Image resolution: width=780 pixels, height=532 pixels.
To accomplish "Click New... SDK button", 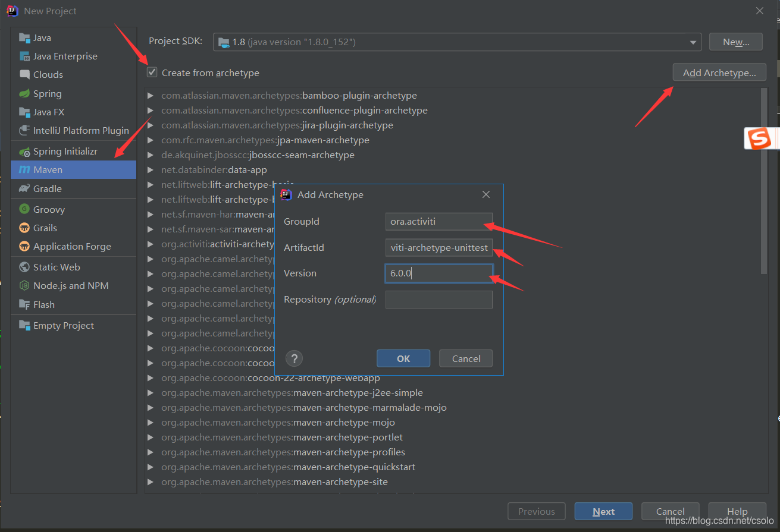I will 735,42.
